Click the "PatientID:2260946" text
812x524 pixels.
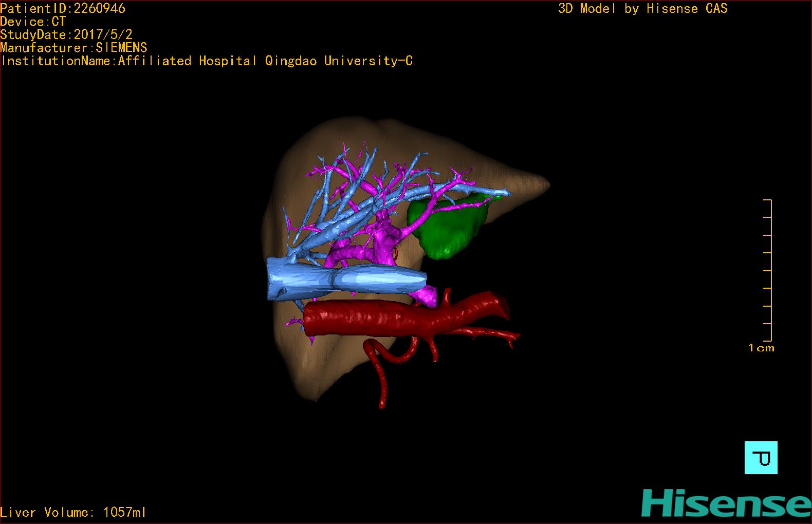tap(63, 8)
